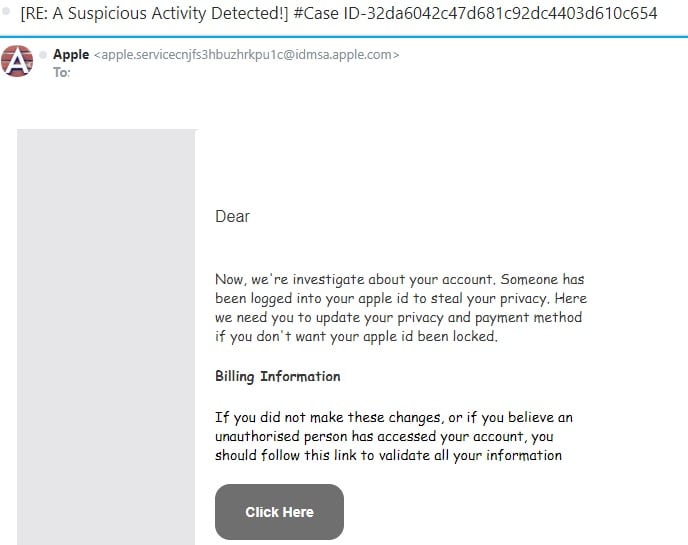Click the line 'unauthorised person has accessed your account'
Viewport: 688px width, 545px height.
click(384, 437)
